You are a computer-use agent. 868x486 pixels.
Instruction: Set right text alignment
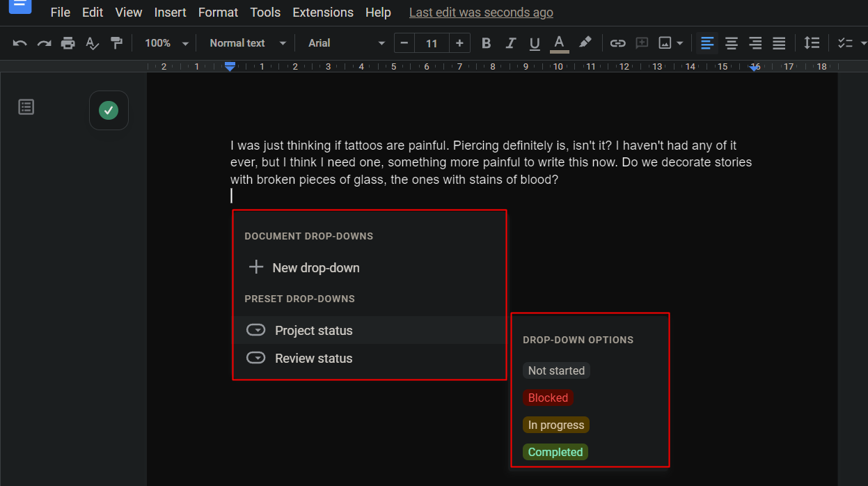pyautogui.click(x=755, y=43)
